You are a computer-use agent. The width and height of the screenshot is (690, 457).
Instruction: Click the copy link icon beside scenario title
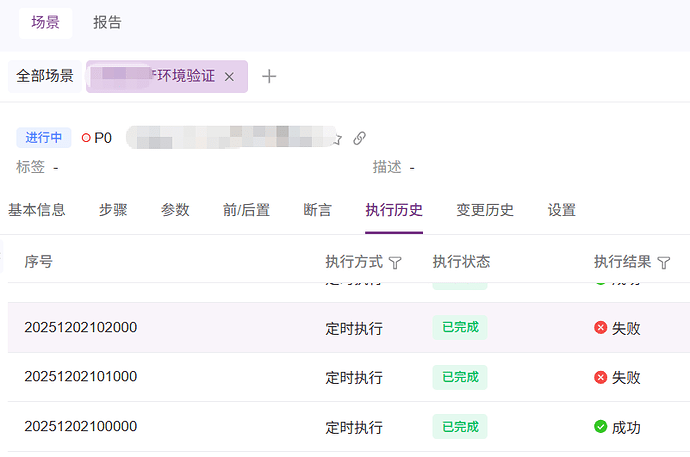pos(360,138)
